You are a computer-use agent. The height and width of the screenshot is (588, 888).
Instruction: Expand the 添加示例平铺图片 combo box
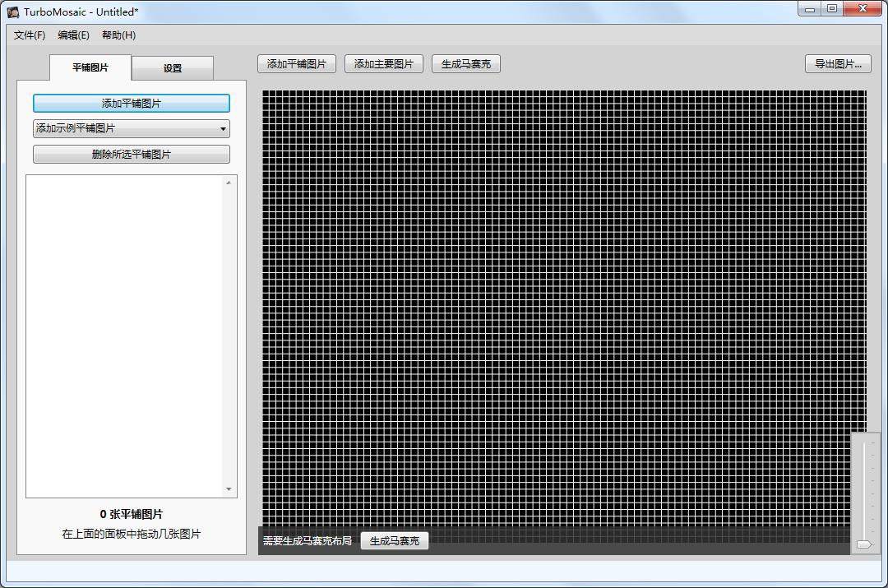(x=131, y=128)
